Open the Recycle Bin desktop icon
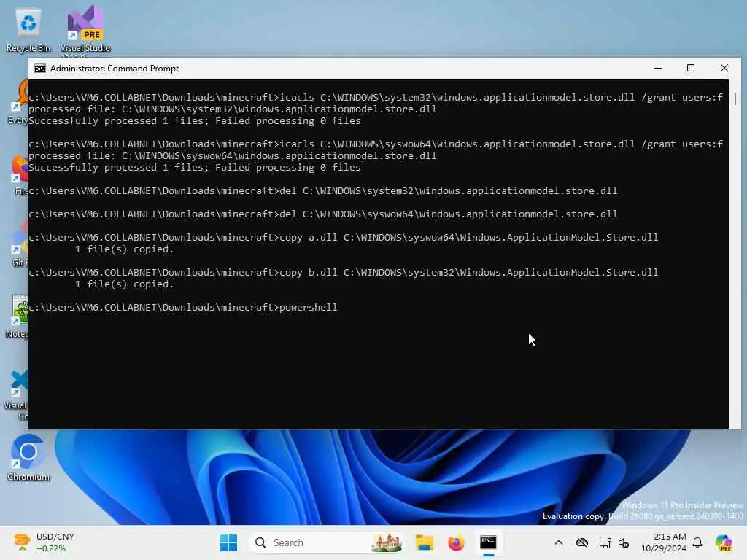 (28, 29)
